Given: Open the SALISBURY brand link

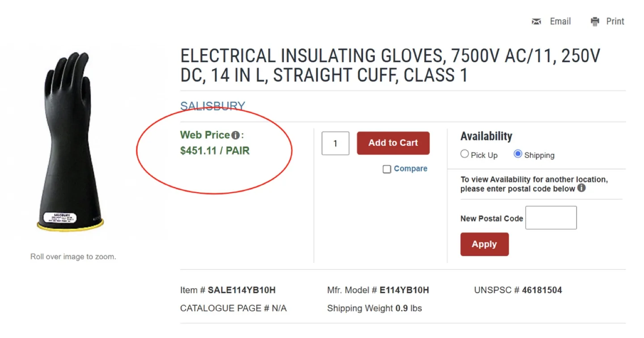Looking at the screenshot, I should click(x=212, y=106).
